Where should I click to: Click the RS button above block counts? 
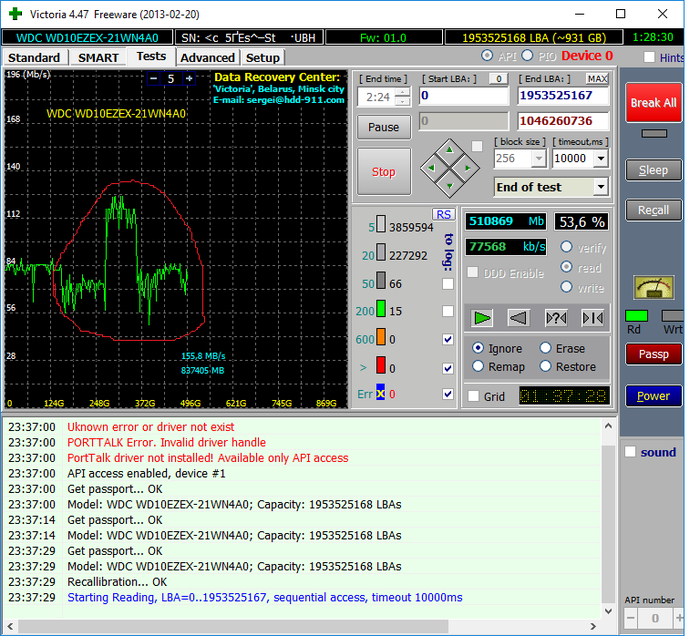pos(443,214)
